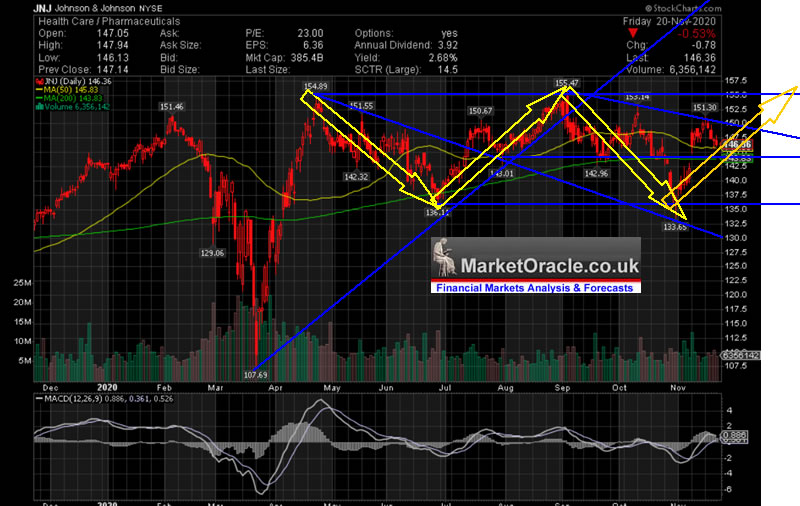Click the 157.5 price axis label
The height and width of the screenshot is (506, 800).
point(736,81)
